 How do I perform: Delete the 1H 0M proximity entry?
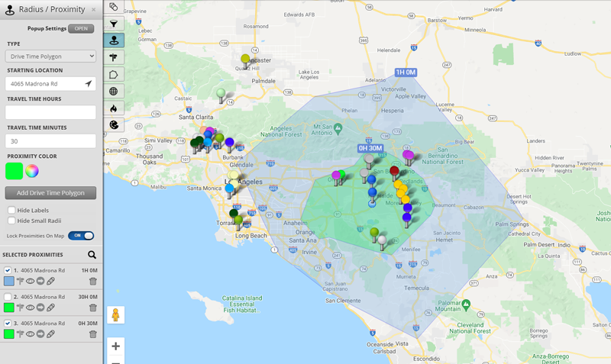(x=93, y=282)
